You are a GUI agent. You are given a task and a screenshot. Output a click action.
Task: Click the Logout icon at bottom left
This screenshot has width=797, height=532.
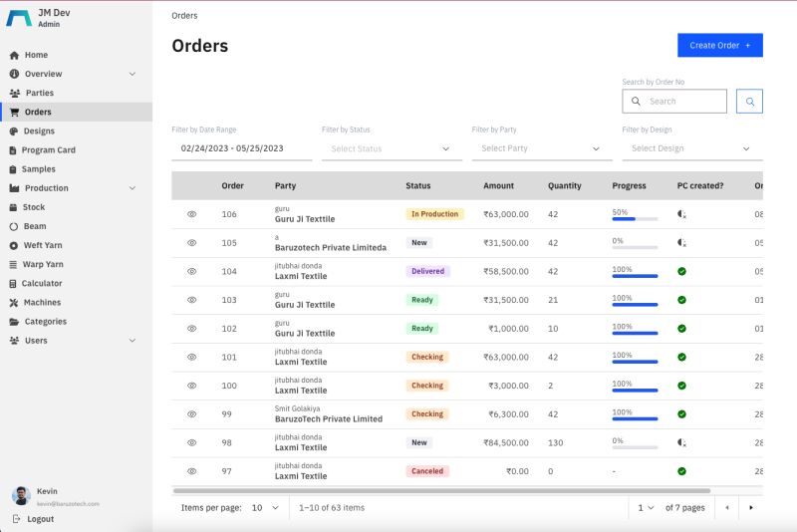(x=16, y=519)
